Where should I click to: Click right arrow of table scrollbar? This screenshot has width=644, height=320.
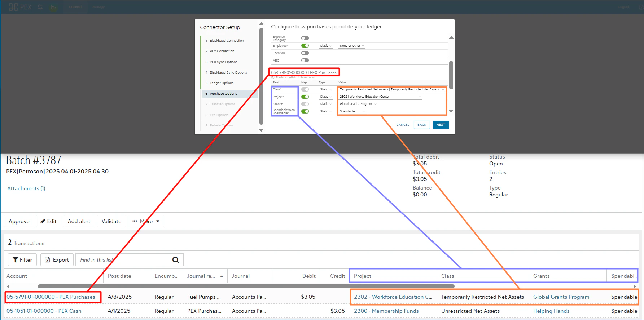coord(635,286)
